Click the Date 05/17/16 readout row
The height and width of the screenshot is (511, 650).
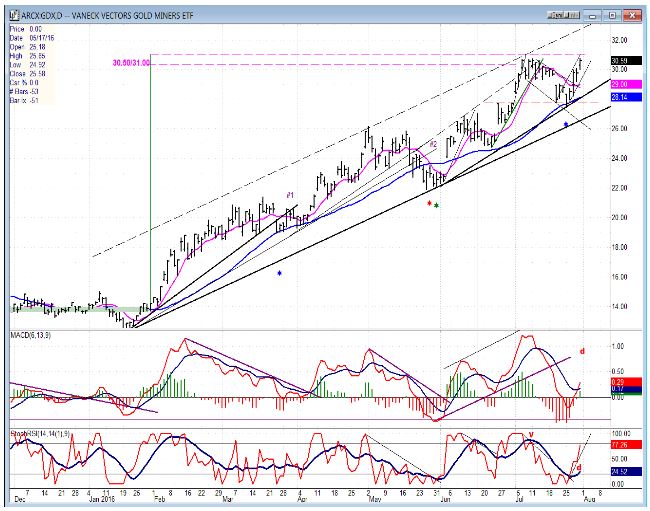click(32, 38)
